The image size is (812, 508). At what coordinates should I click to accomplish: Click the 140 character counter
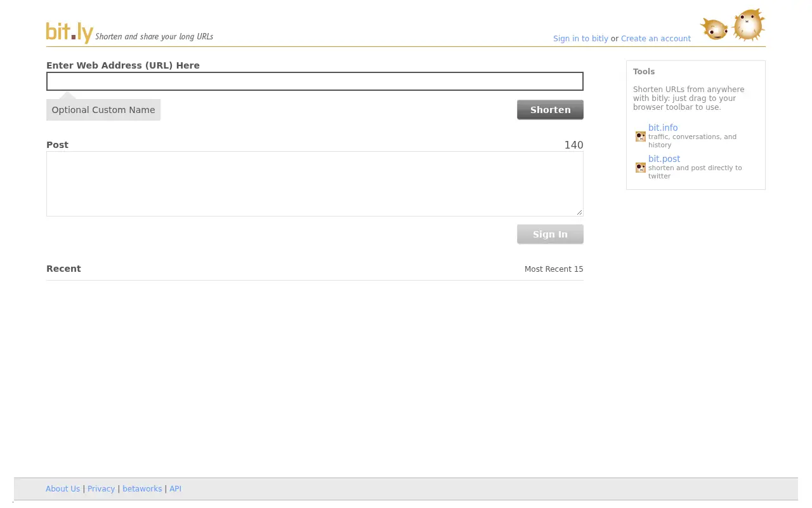click(x=573, y=145)
